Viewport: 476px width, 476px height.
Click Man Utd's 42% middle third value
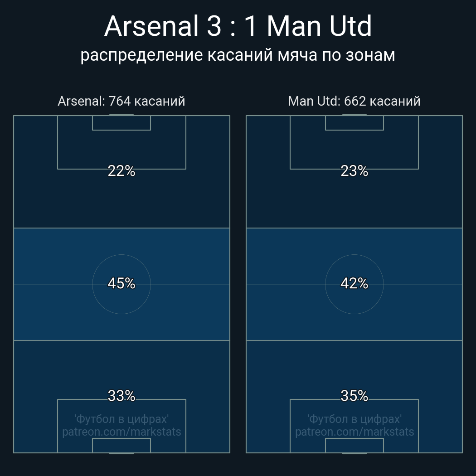click(x=354, y=283)
